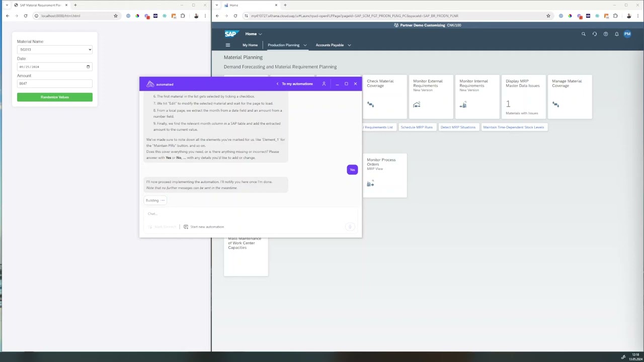Select the Accounts Payable tab

[x=330, y=45]
